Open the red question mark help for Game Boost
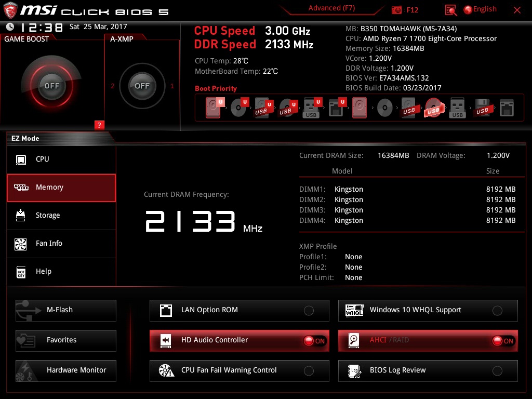The width and height of the screenshot is (532, 399). pos(99,125)
